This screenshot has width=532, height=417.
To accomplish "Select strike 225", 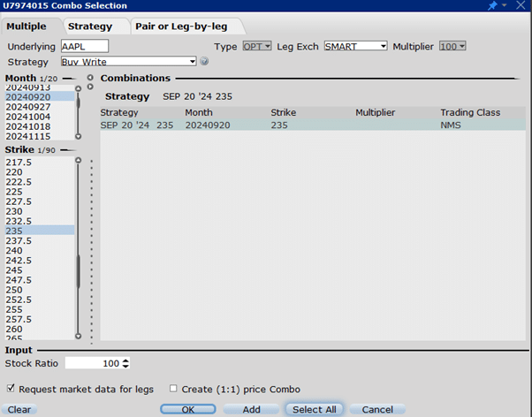I will tap(40, 192).
